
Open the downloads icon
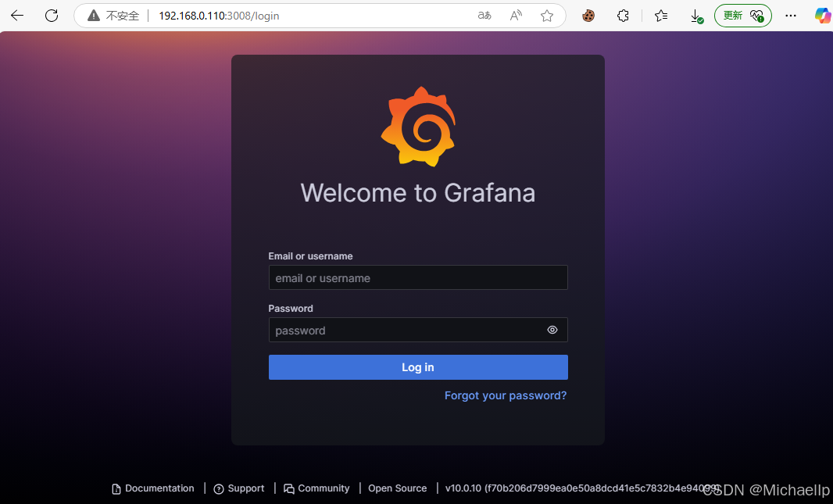click(696, 16)
